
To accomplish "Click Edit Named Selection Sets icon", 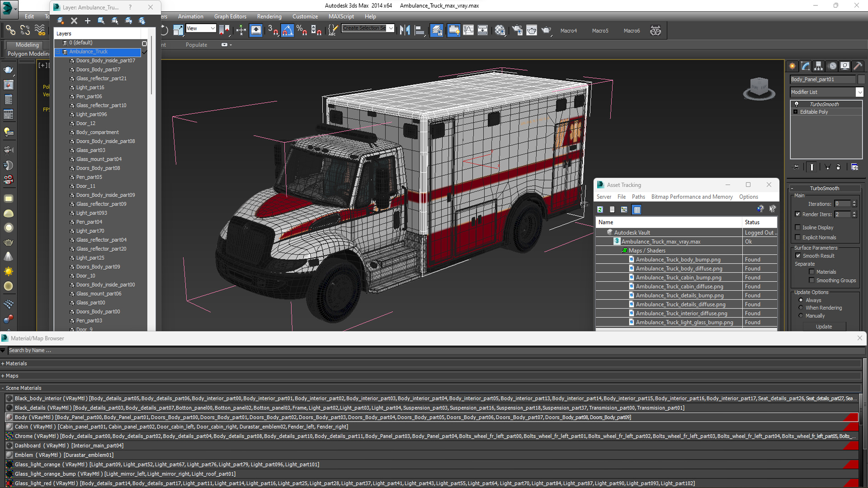I will pos(333,30).
